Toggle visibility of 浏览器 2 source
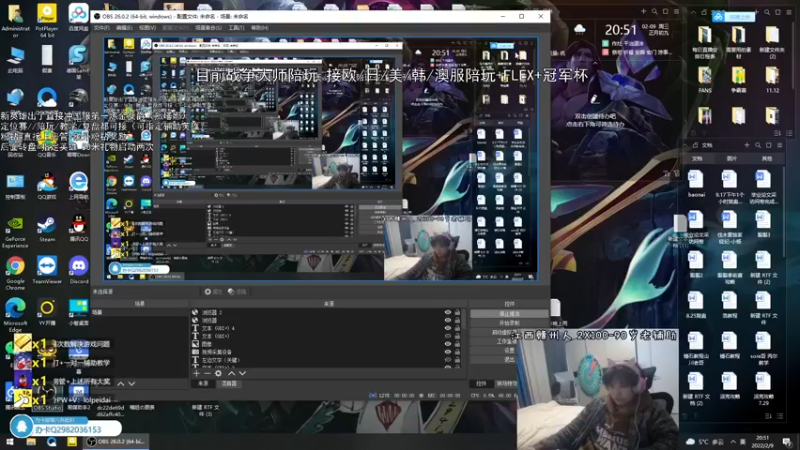Viewport: 800px width, 450px height. tap(447, 312)
